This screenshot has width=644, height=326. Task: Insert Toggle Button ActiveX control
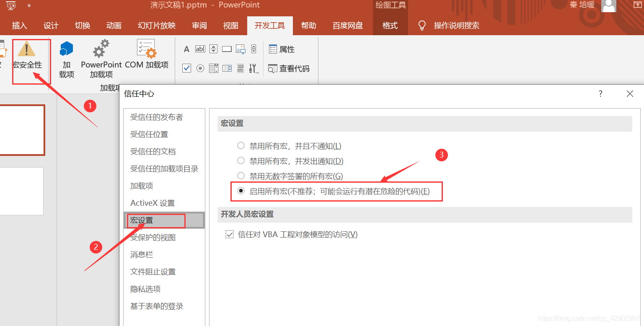tap(241, 68)
